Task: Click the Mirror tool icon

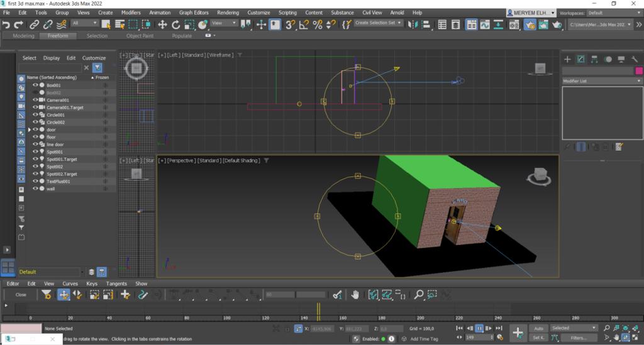Action: [413, 25]
